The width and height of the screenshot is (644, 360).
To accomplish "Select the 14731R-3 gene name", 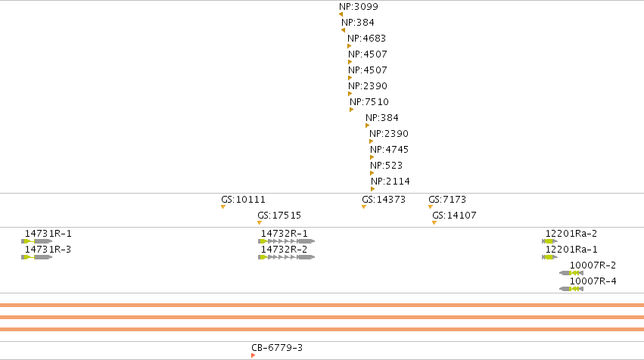I will click(x=48, y=250).
